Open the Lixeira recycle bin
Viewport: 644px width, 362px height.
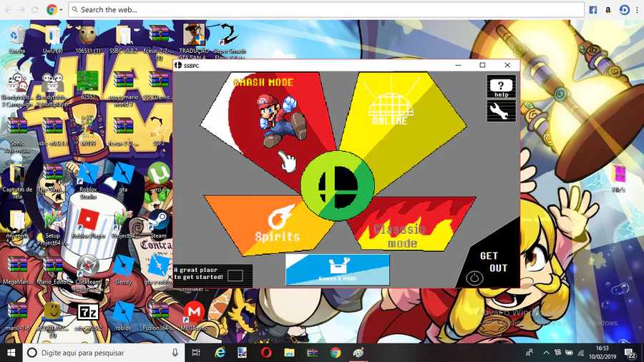[x=17, y=39]
